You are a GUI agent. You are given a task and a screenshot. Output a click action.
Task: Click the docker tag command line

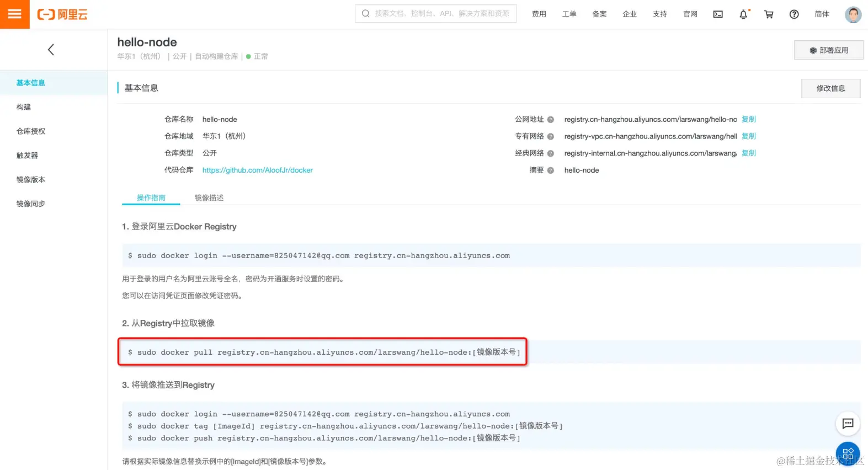click(345, 426)
